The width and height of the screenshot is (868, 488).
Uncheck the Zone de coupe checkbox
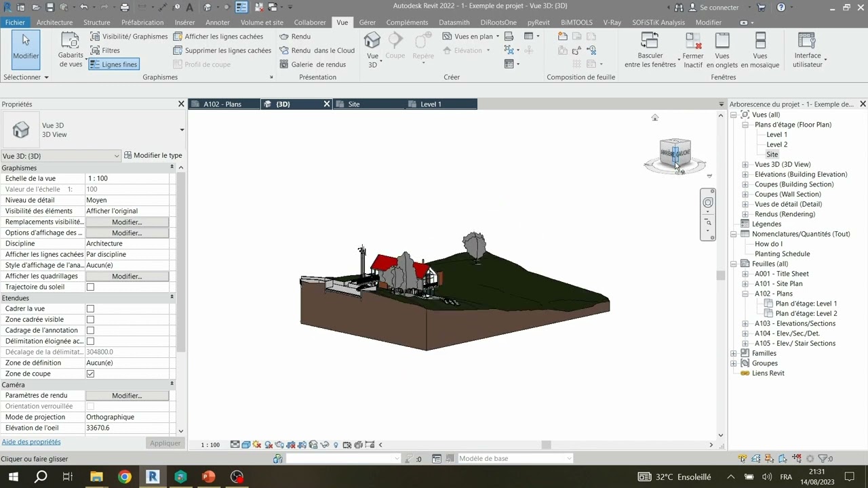click(x=90, y=373)
